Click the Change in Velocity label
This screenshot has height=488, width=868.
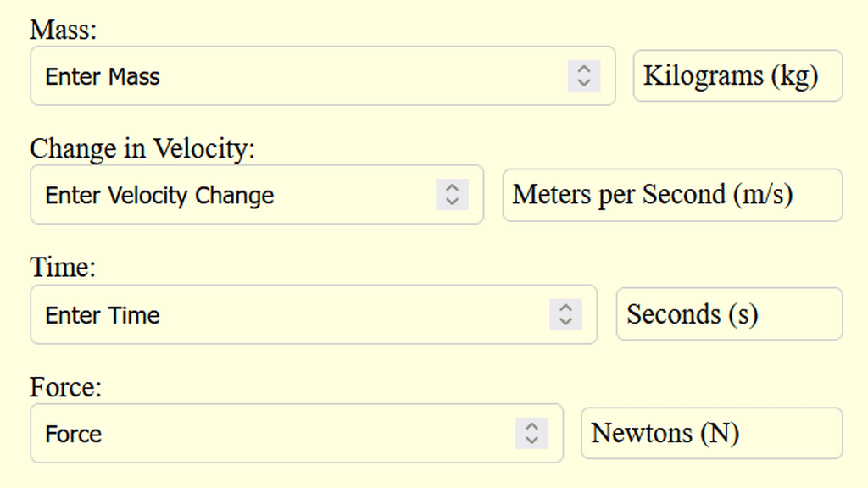point(142,149)
